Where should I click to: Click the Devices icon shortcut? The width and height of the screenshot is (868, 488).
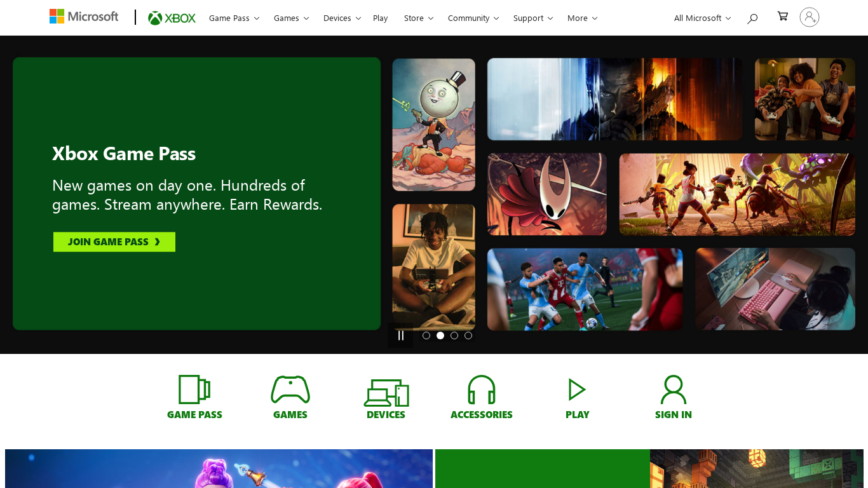click(386, 392)
